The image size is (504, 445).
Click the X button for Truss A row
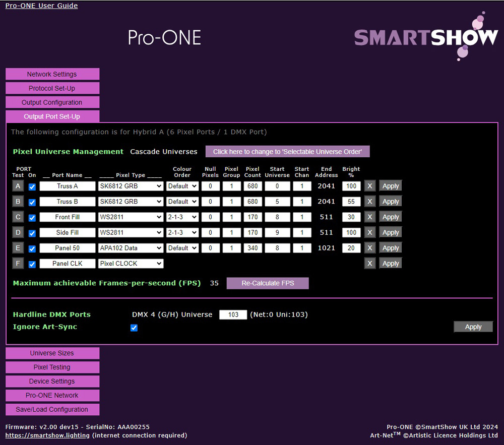pyautogui.click(x=370, y=186)
